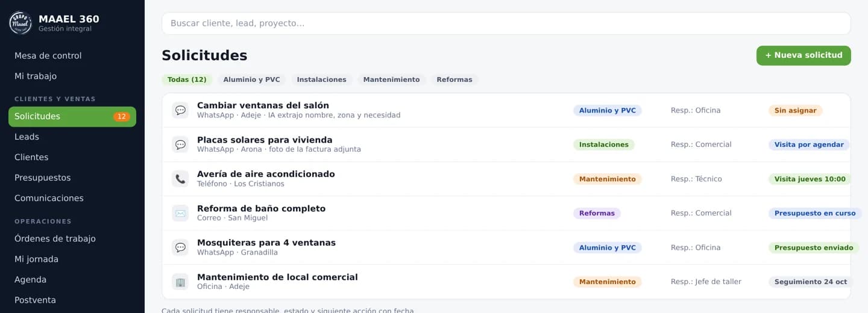Click Instalaciones tag on Placas solares row
Screen dimensions: 868x313
tap(603, 145)
